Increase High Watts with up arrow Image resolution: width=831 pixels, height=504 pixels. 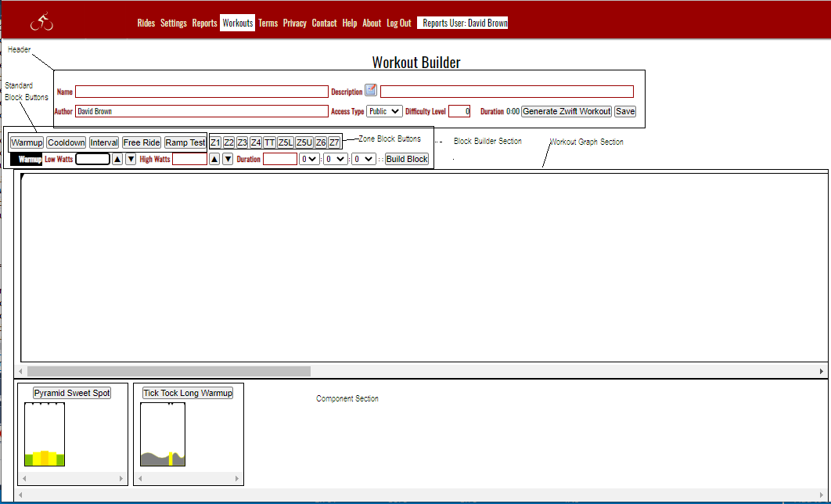[x=214, y=159]
